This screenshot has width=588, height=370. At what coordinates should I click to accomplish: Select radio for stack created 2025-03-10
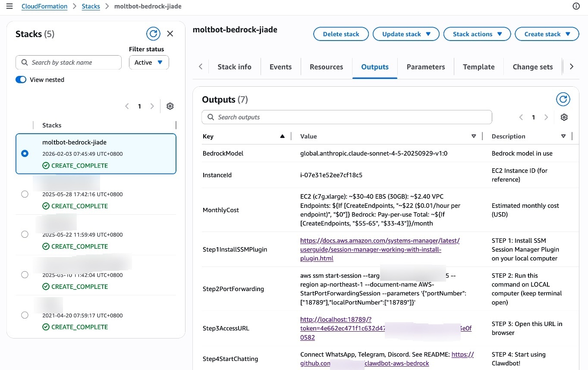pos(25,275)
